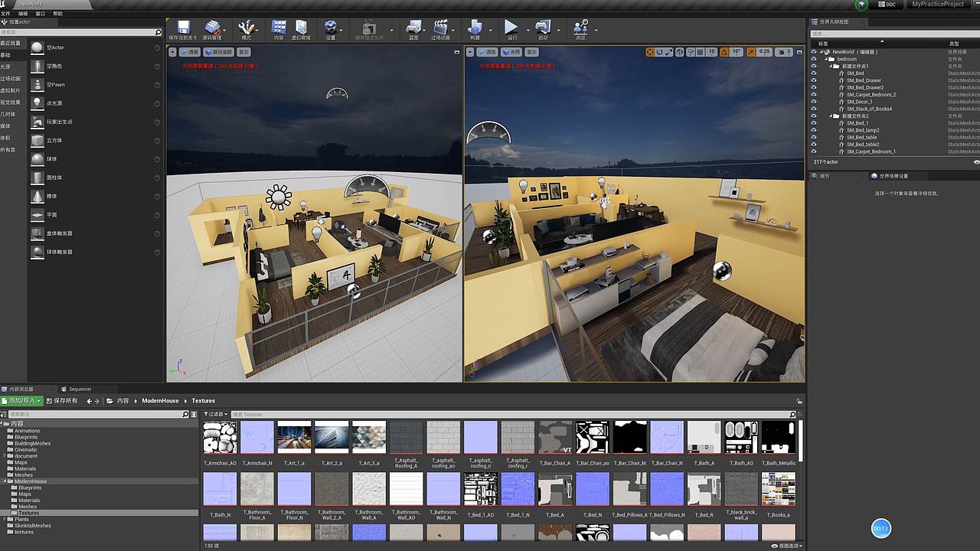The width and height of the screenshot is (980, 551).
Task: Select the Point Light (点光源) bulb icon
Action: pos(38,103)
